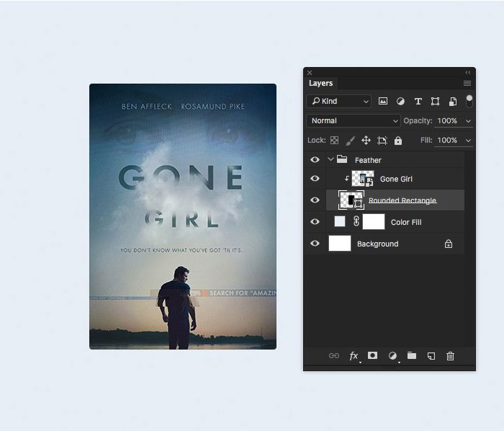Viewport: 504px width, 431px height.
Task: Filter layers by smart objects icon
Action: (x=453, y=102)
